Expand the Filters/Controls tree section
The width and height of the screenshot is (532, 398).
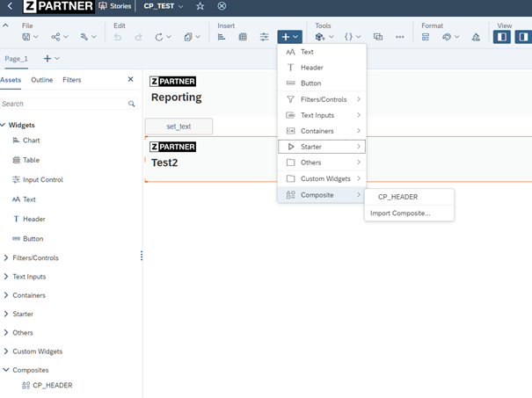tap(6, 257)
